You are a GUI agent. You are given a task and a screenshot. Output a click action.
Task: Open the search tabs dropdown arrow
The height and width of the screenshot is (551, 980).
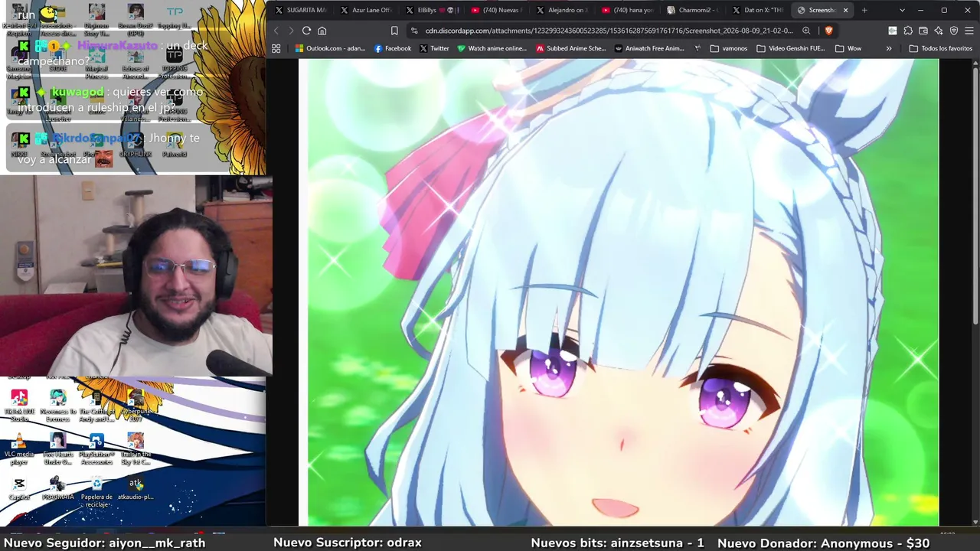point(902,10)
